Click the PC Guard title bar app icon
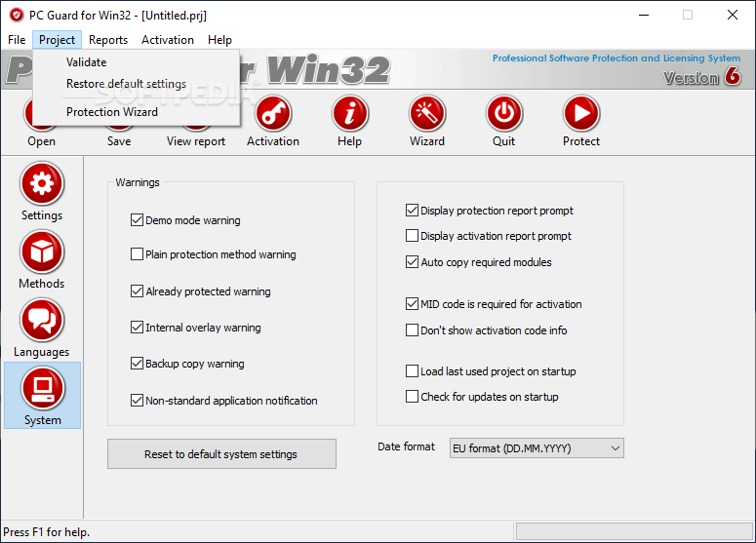This screenshot has height=543, width=756. (x=17, y=15)
